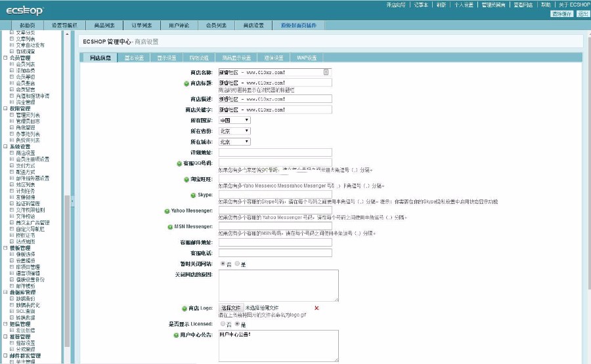
Task: Select 否 for 暂时关闭网站
Action: pos(223,264)
